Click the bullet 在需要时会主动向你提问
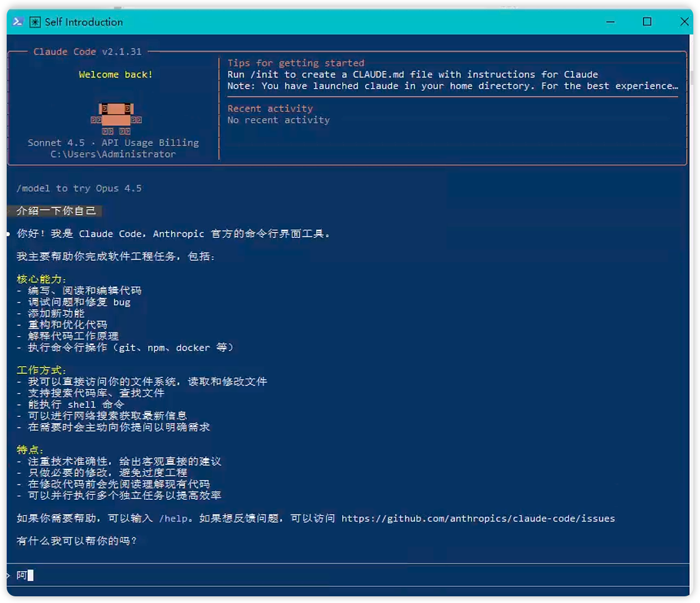The width and height of the screenshot is (700, 603). [x=113, y=427]
